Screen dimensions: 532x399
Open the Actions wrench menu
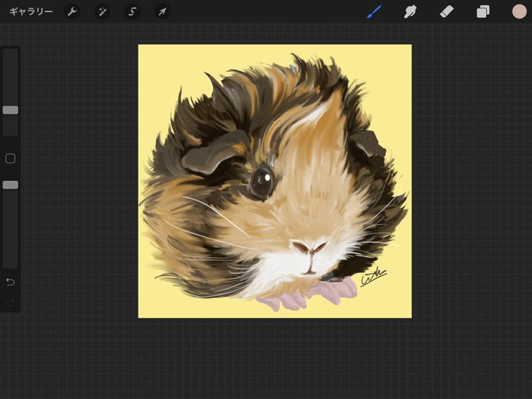tap(72, 12)
